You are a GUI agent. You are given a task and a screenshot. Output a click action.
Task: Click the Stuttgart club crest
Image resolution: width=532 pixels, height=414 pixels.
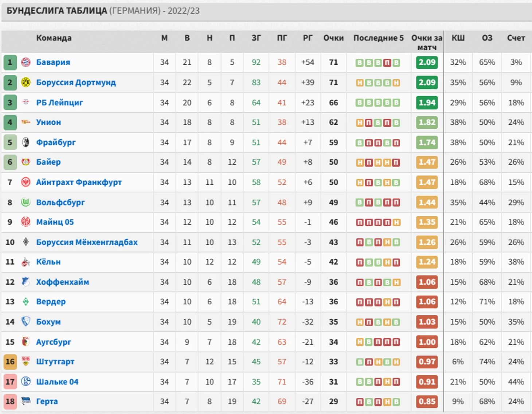point(26,362)
